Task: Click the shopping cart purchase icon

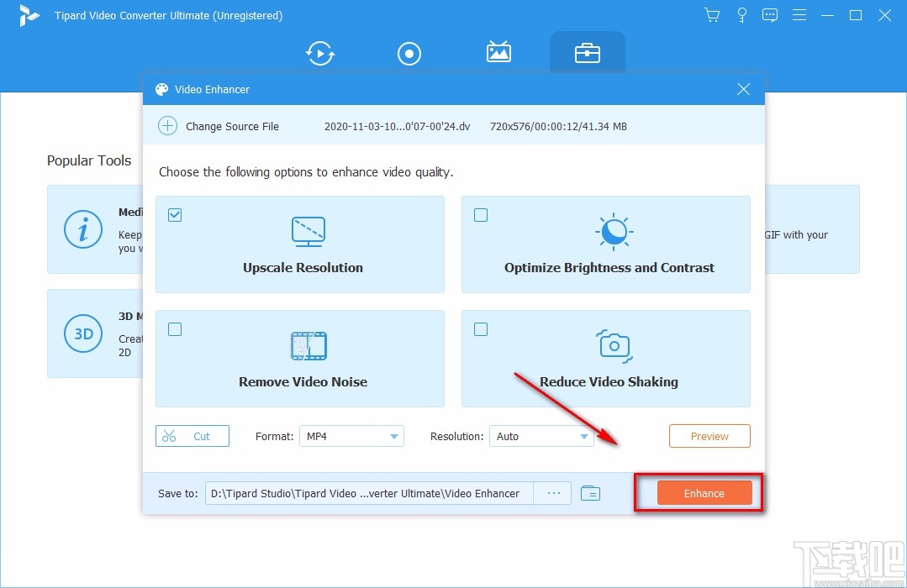Action: 711,14
